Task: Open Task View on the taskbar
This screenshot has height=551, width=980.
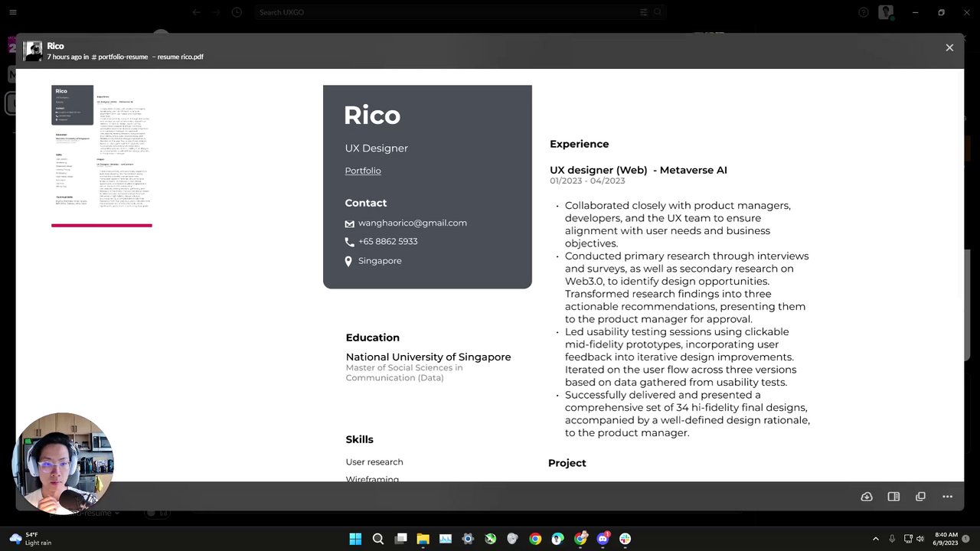Action: (400, 539)
